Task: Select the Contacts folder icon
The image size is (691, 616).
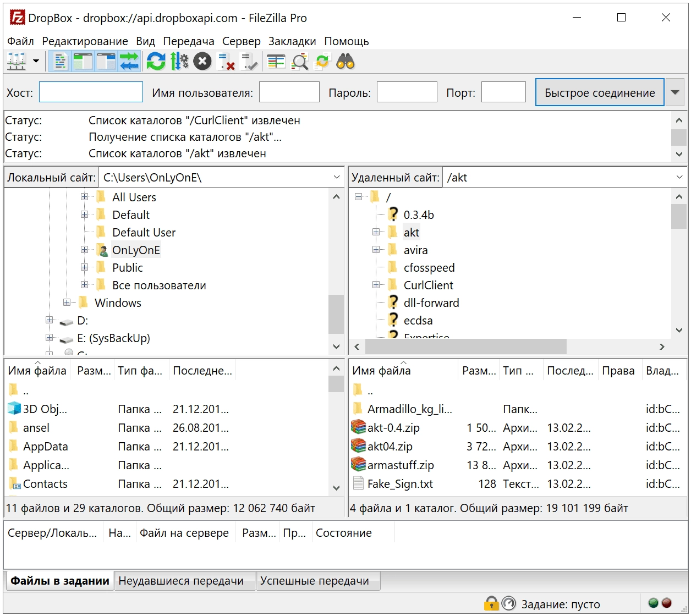Action: [x=14, y=483]
